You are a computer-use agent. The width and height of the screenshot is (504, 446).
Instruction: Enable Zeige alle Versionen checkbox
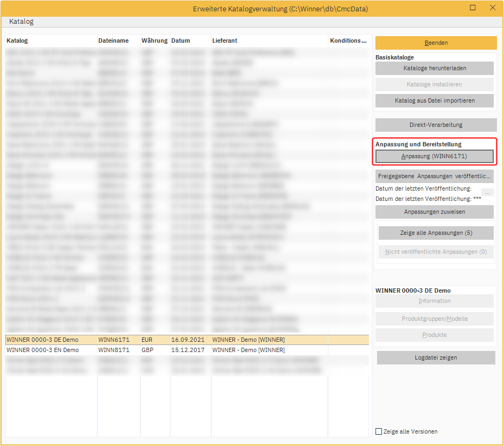[x=379, y=431]
